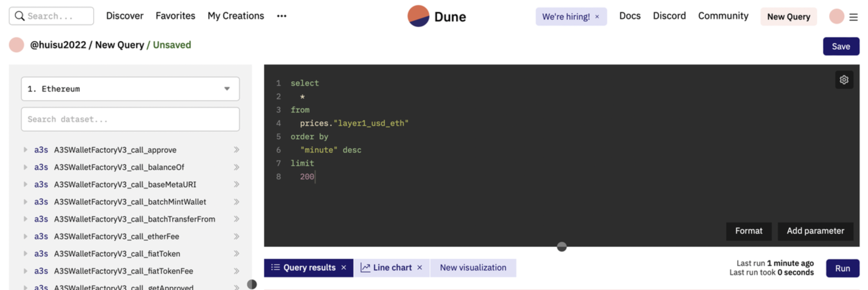Switch to the Line chart tab
868x290 pixels.
[391, 268]
